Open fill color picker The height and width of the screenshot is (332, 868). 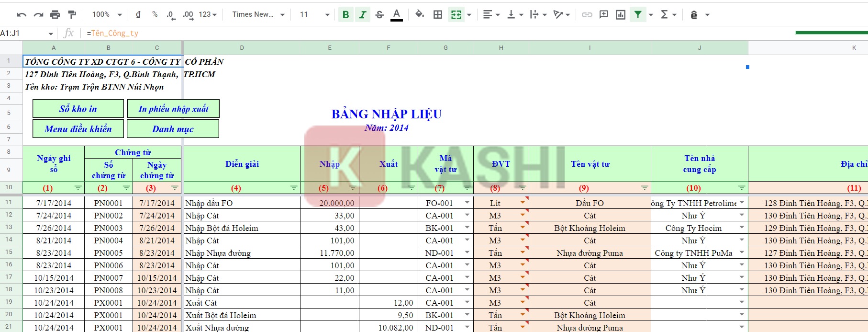420,14
